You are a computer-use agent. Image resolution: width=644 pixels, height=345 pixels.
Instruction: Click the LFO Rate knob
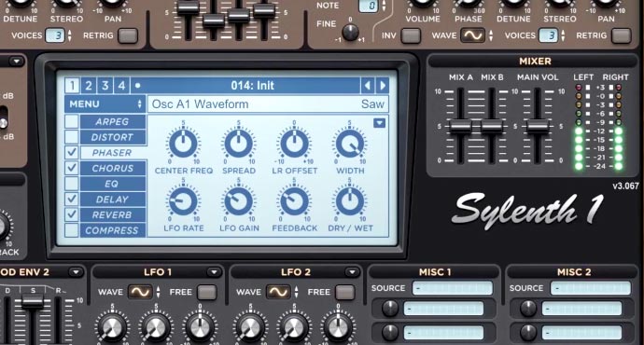pyautogui.click(x=184, y=201)
